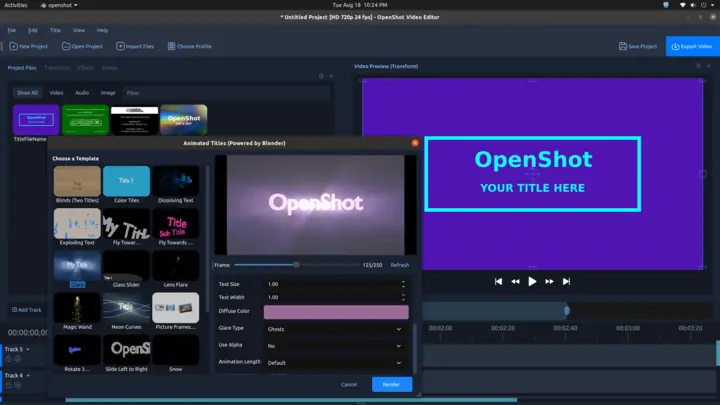Open the openshot application menu in the top bar

pyautogui.click(x=59, y=5)
